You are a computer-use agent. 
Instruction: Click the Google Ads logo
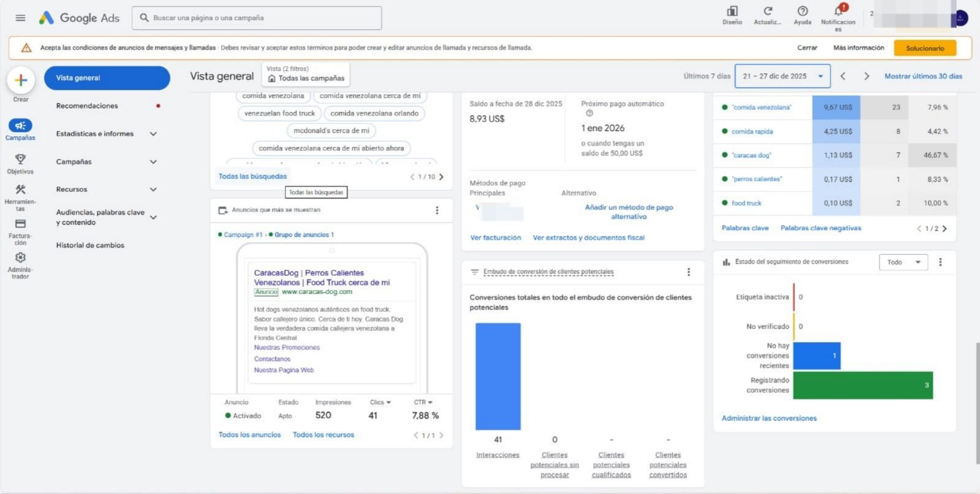pos(79,18)
